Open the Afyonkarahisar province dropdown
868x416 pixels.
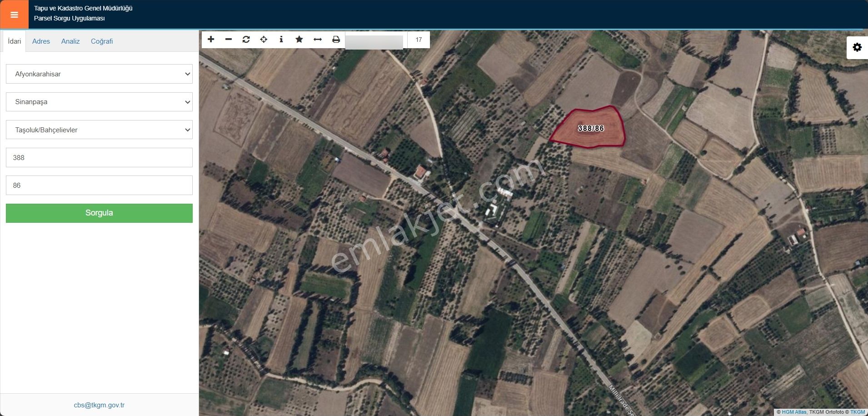point(99,74)
